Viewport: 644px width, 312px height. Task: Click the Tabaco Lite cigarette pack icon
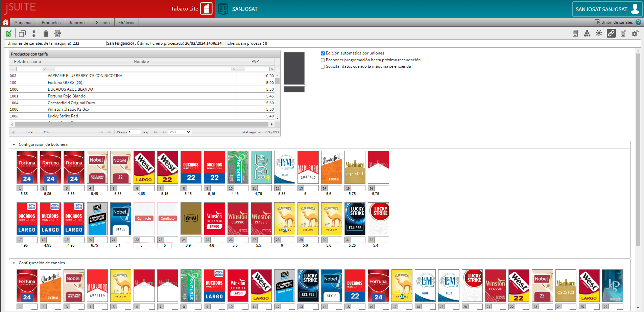pos(206,9)
